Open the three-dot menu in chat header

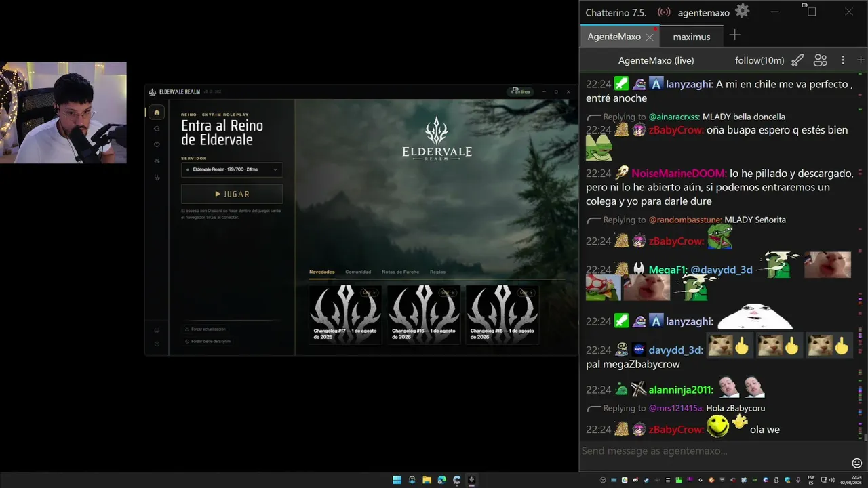click(843, 60)
